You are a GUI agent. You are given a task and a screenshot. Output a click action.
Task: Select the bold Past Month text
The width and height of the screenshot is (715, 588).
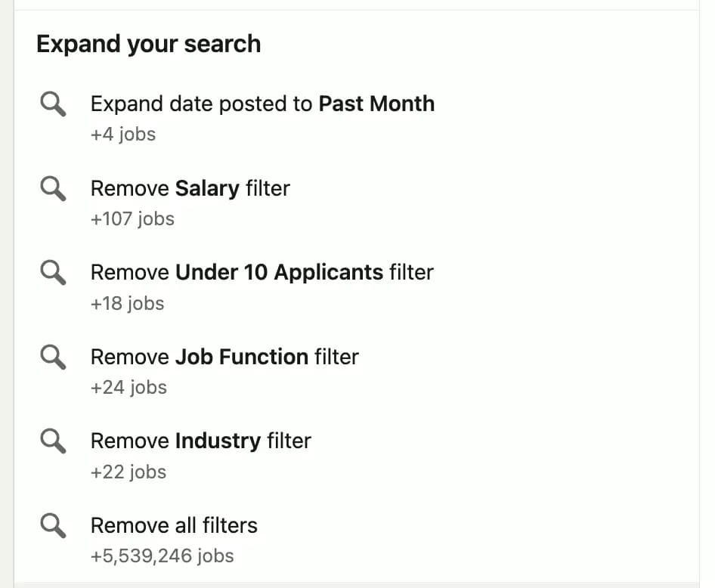click(376, 104)
